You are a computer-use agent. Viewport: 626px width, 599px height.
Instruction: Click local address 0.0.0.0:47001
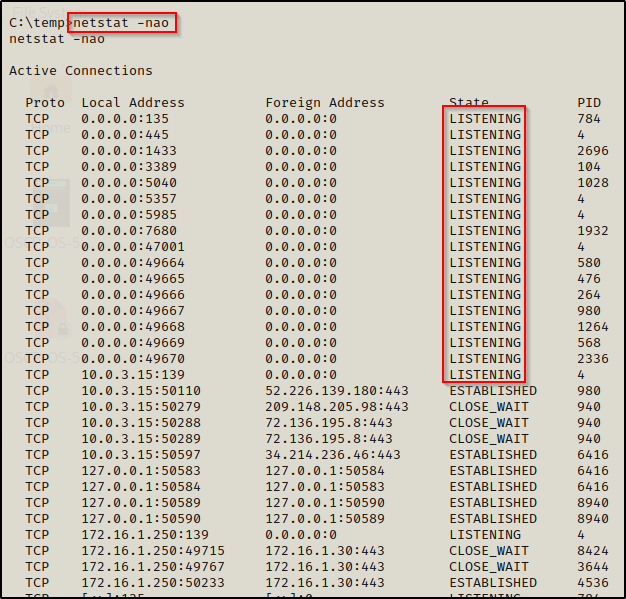(133, 246)
